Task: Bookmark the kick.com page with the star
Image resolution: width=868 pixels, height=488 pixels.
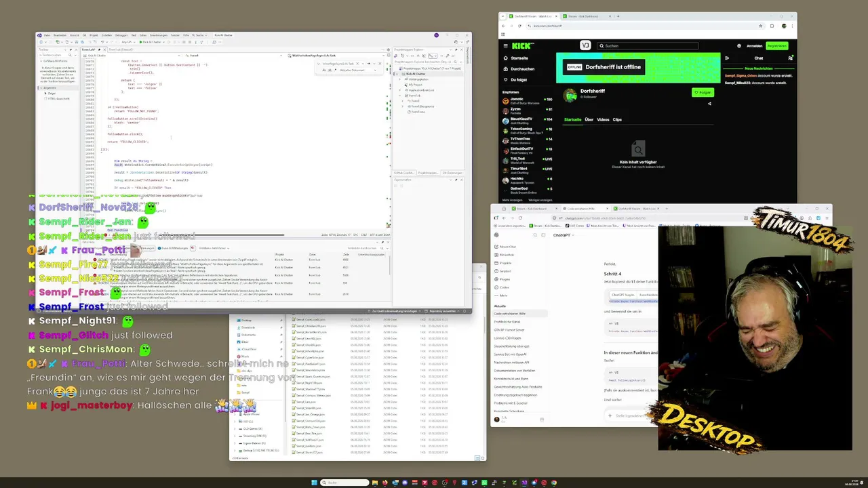Action: [x=761, y=26]
